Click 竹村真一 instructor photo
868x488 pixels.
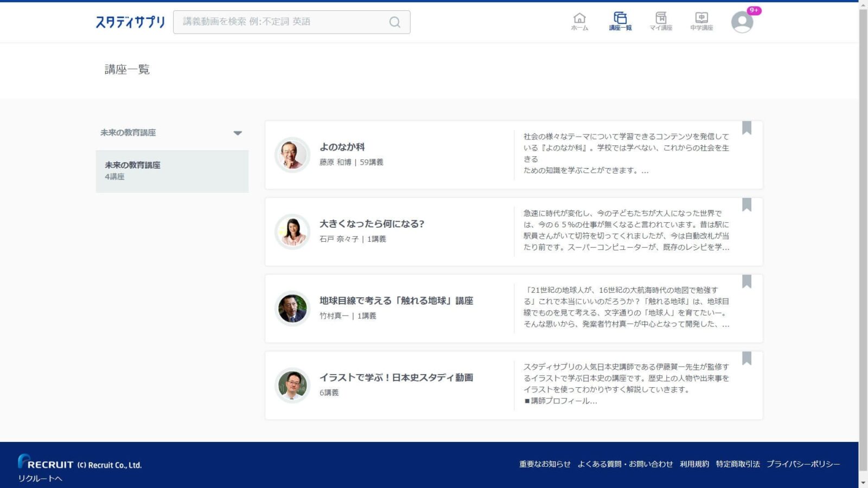[x=292, y=309]
